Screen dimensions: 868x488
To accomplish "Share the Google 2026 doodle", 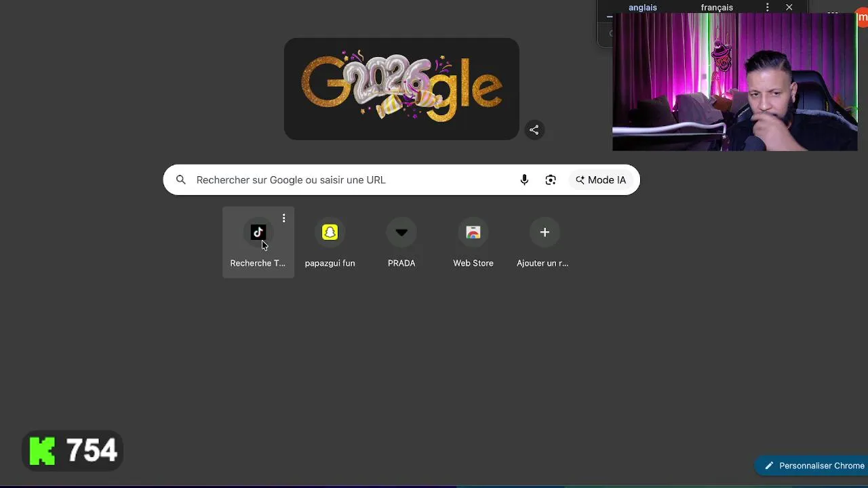I will point(534,129).
